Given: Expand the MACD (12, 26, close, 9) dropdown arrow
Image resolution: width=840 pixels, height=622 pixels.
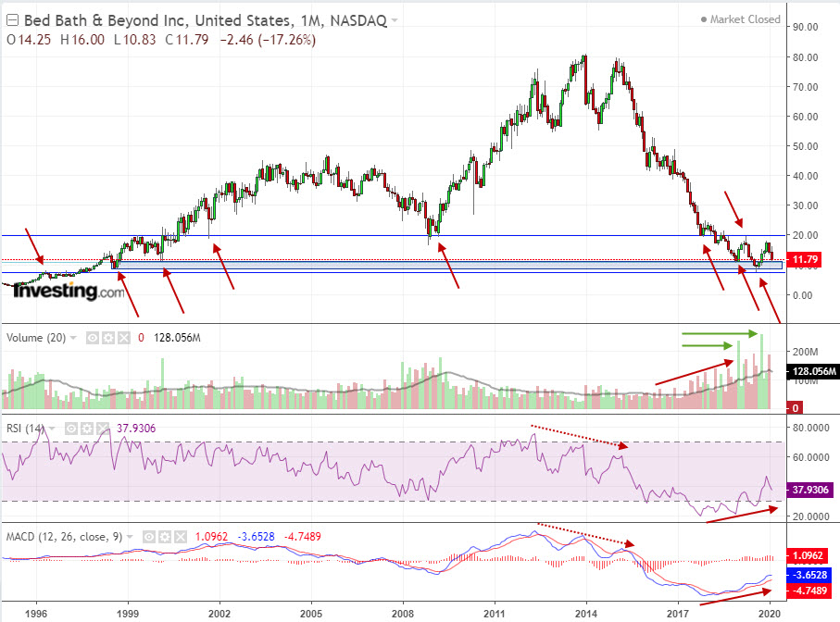Looking at the screenshot, I should coord(130,536).
